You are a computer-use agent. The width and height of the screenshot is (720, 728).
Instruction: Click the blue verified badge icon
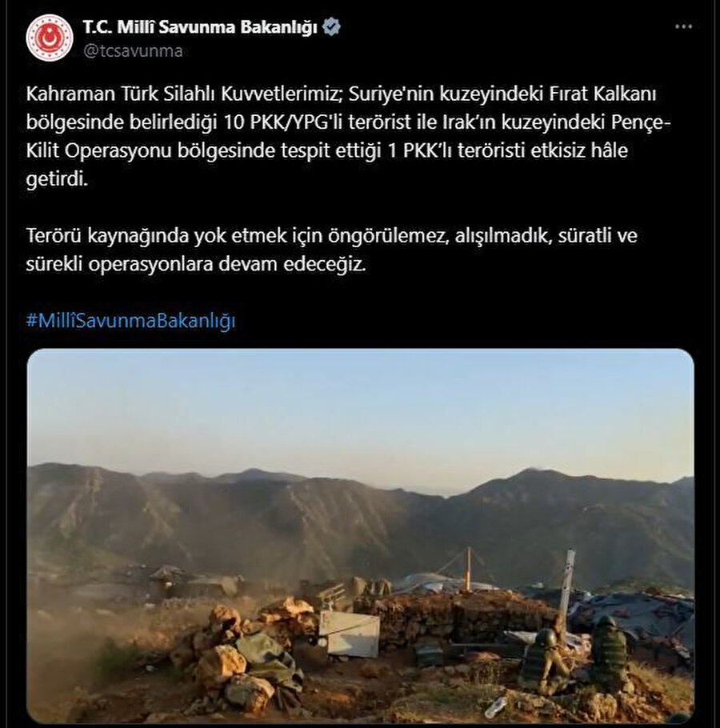click(331, 27)
